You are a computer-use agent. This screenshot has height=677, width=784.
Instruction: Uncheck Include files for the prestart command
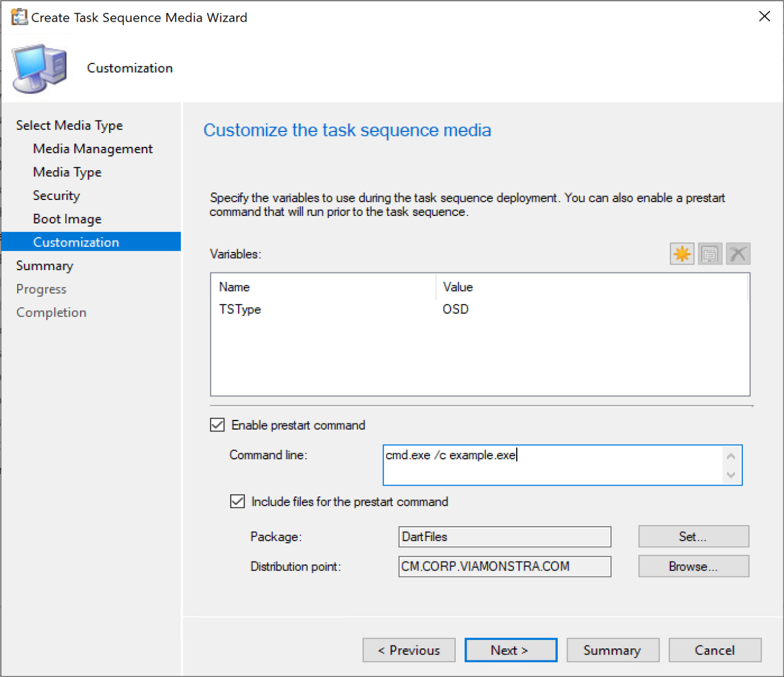(x=238, y=501)
